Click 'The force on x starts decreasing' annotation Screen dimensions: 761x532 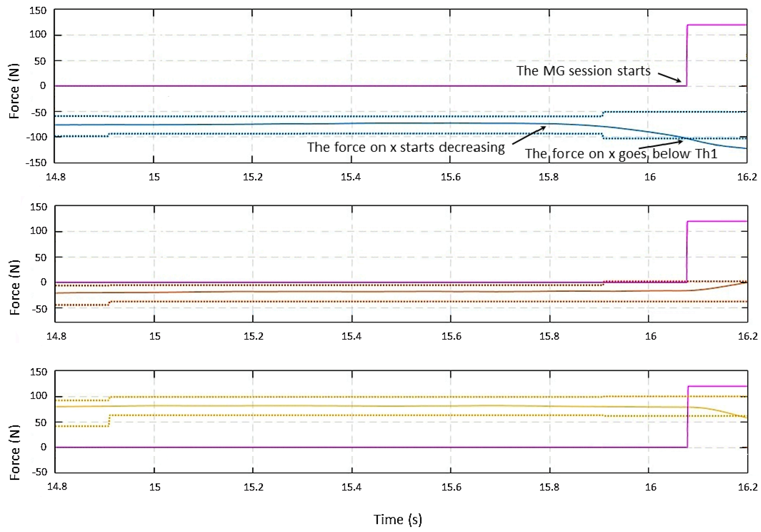click(406, 147)
